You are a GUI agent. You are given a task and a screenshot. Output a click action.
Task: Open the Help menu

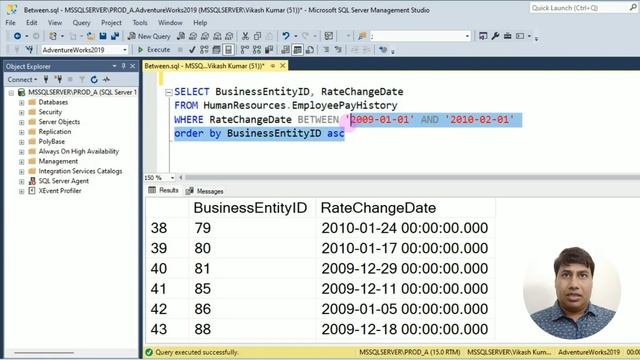(200, 23)
